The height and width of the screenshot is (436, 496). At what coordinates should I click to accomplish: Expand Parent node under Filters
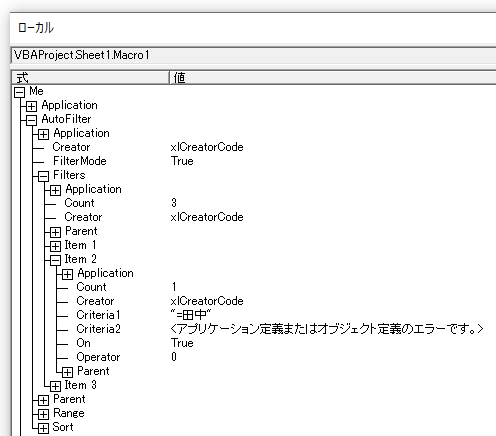pos(55,232)
